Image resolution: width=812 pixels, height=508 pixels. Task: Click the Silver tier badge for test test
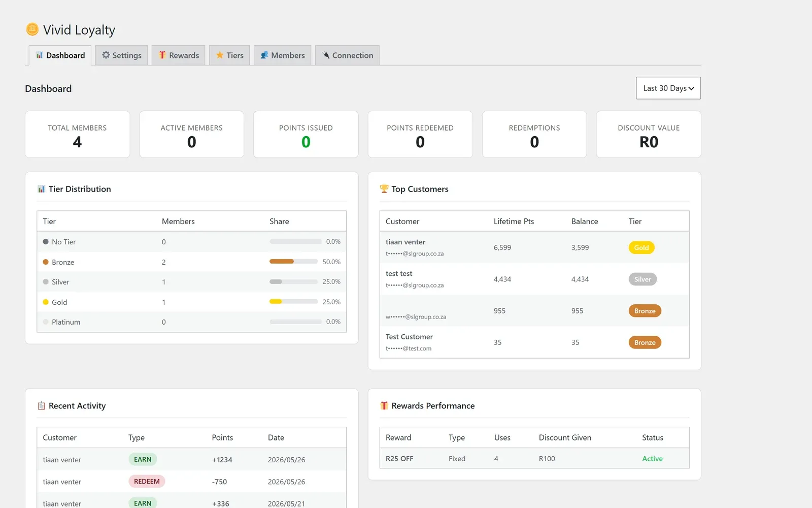pyautogui.click(x=642, y=279)
